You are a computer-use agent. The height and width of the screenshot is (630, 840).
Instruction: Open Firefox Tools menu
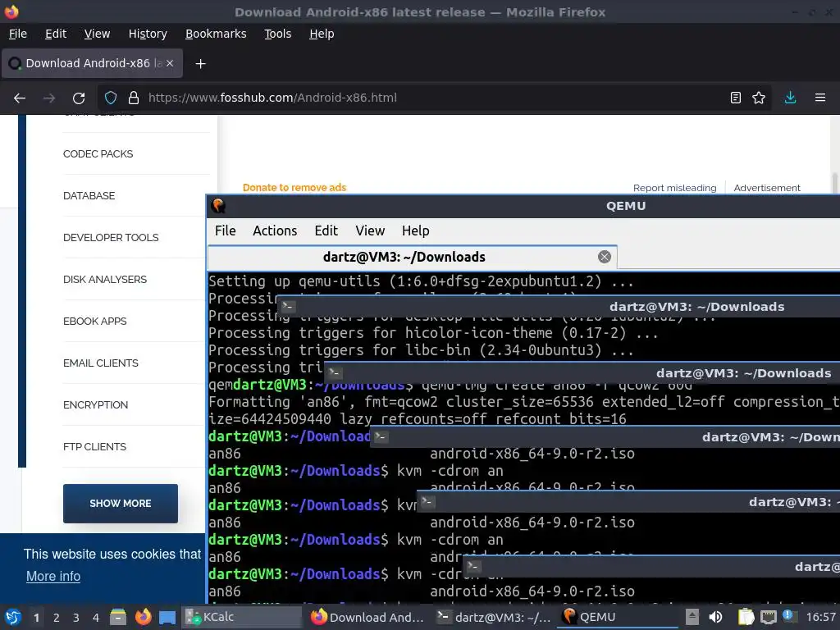coord(277,34)
